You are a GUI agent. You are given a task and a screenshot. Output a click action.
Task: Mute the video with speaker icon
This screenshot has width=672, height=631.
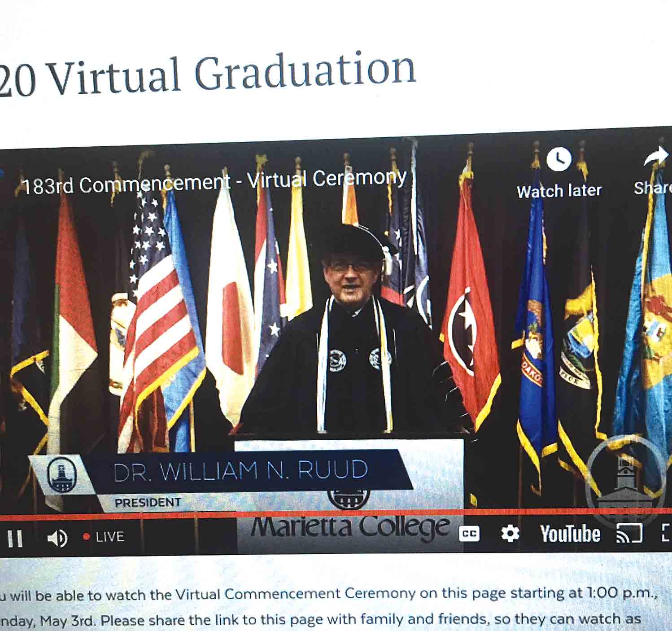pyautogui.click(x=57, y=538)
